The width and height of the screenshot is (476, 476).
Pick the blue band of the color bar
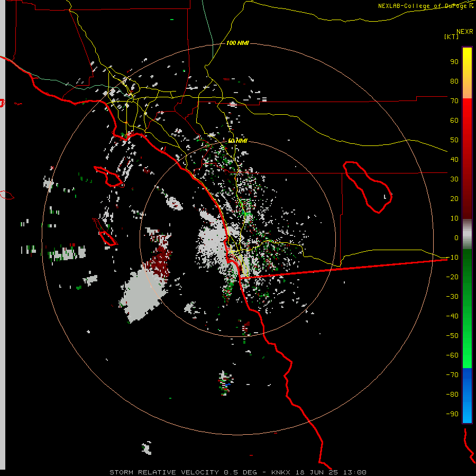click(467, 396)
